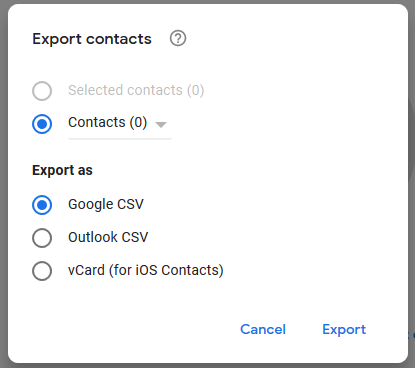Screen dimensions: 415x368
Task: Select the Contacts (0) radio button
Action: pos(42,124)
